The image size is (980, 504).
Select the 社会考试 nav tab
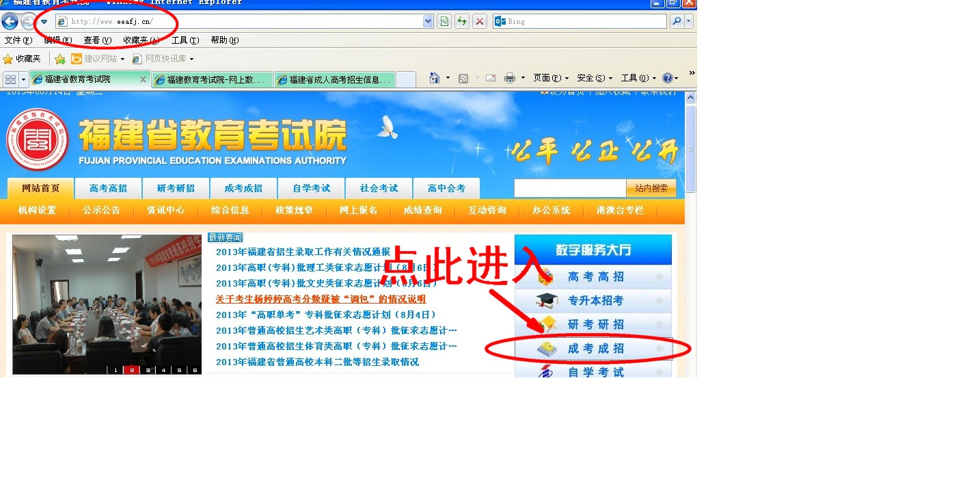point(379,188)
